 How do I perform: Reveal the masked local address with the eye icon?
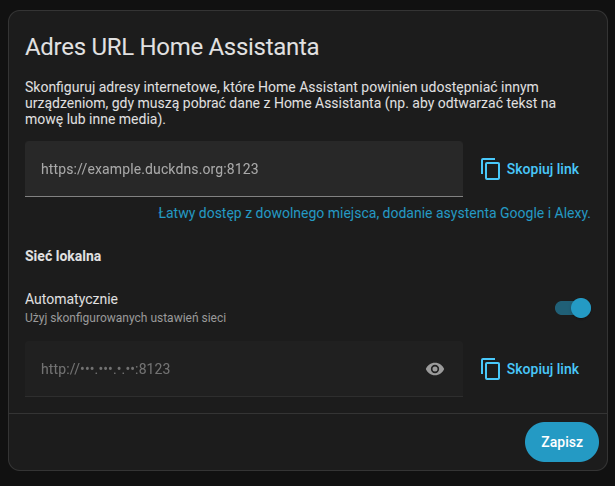tap(435, 369)
